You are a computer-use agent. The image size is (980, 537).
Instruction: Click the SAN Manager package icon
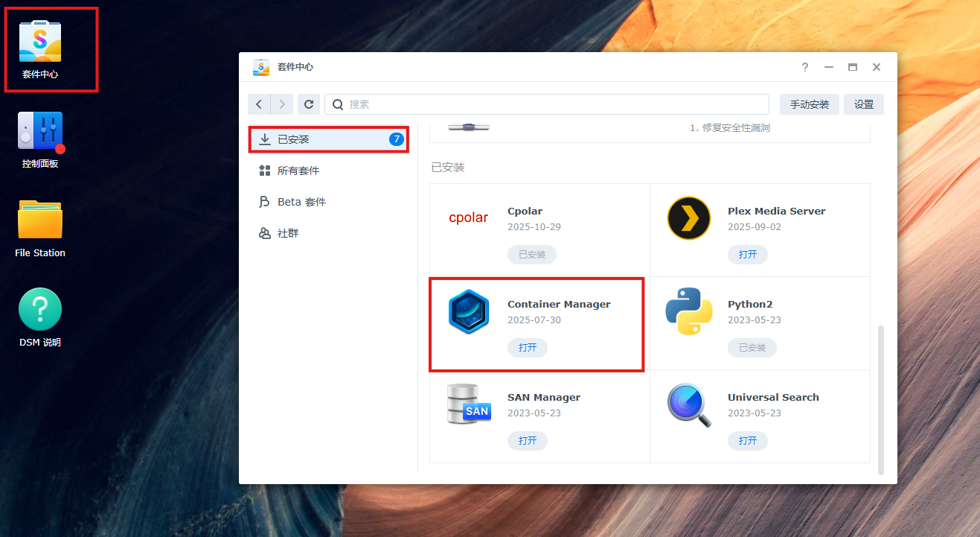pos(469,404)
